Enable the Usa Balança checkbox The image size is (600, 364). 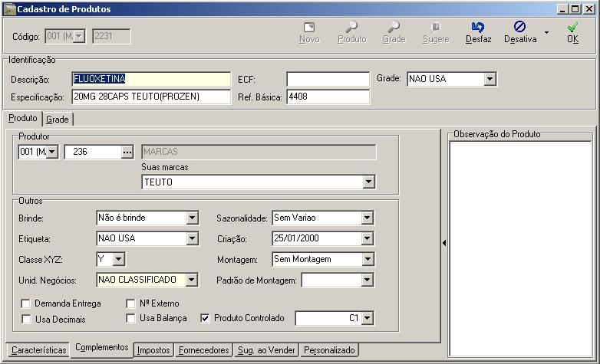[x=130, y=318]
